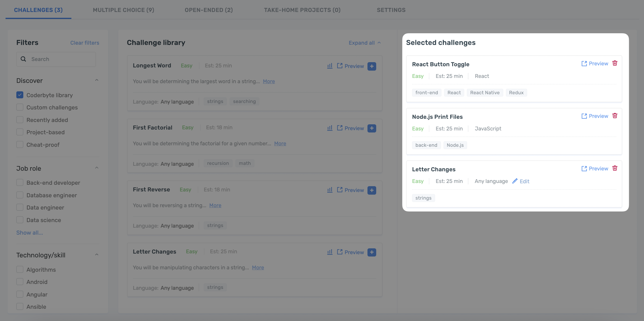The width and height of the screenshot is (644, 321).
Task: Collapse the Technology/skill filter section
Action: tap(97, 255)
